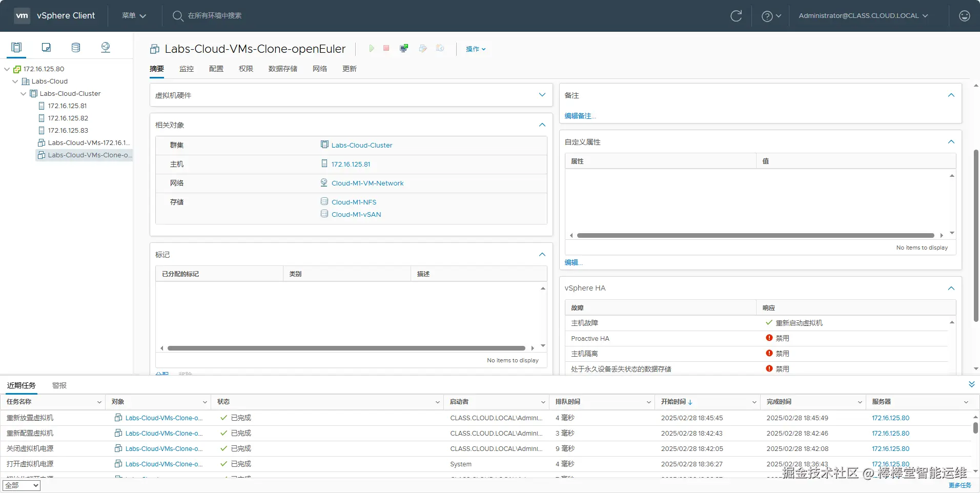Open the Cloud-M1-vSAN datastore link
This screenshot has width=980, height=493.
pos(356,215)
